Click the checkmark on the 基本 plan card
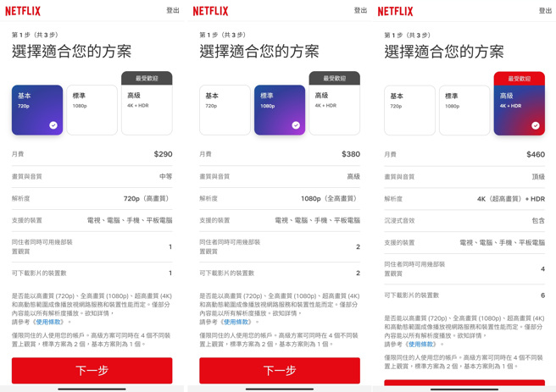The height and width of the screenshot is (392, 556). click(x=53, y=125)
